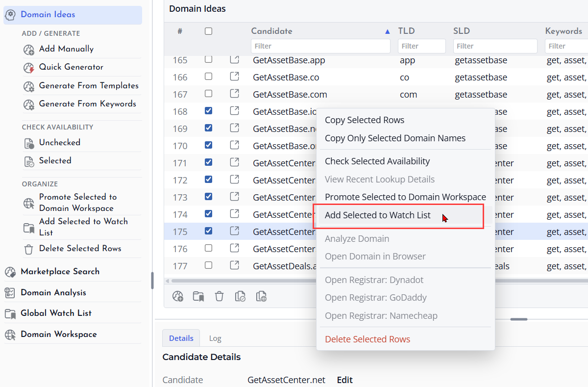Viewport: 588px width, 387px height.
Task: Click the Marketplace Search globe icon
Action: 10,272
